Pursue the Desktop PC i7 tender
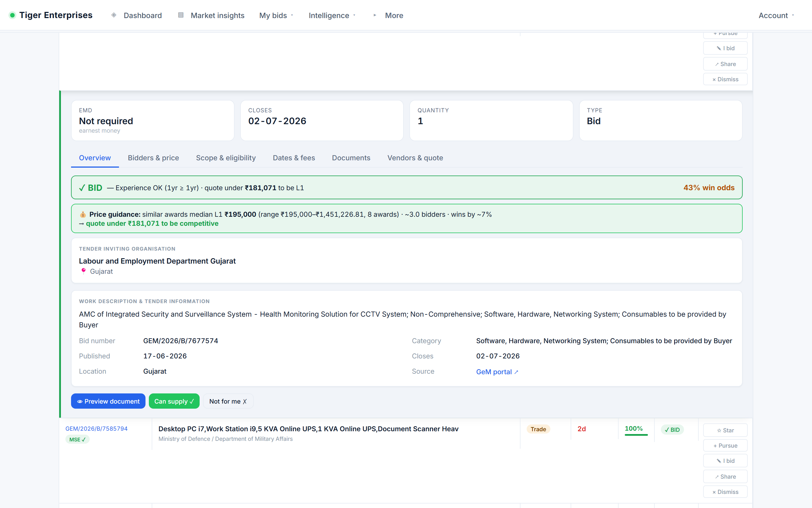Image resolution: width=812 pixels, height=508 pixels. (725, 446)
